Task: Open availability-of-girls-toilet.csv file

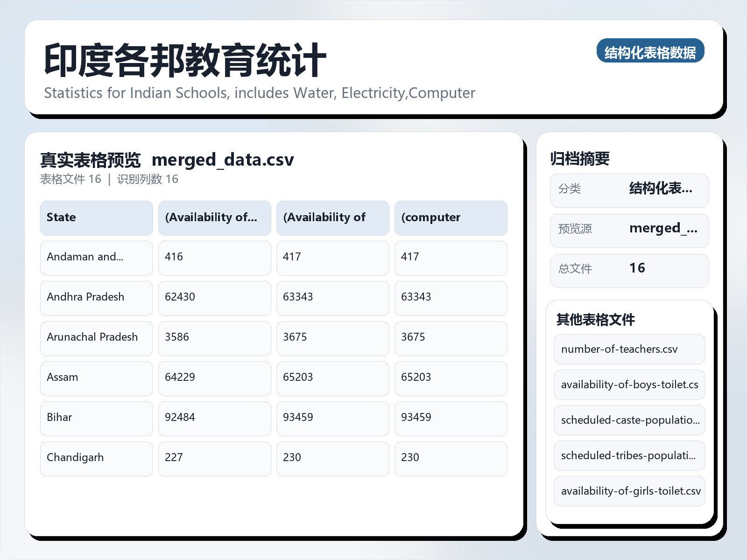Action: pos(629,491)
